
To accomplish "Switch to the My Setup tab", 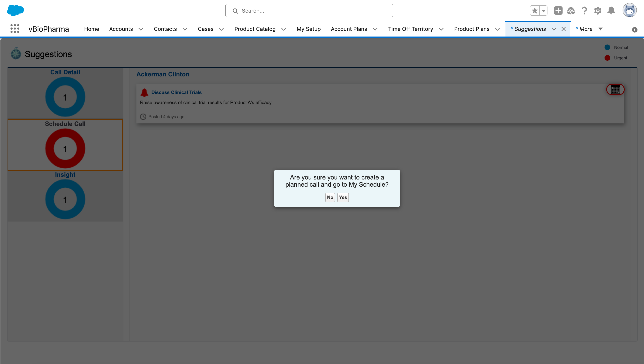I will [x=309, y=29].
